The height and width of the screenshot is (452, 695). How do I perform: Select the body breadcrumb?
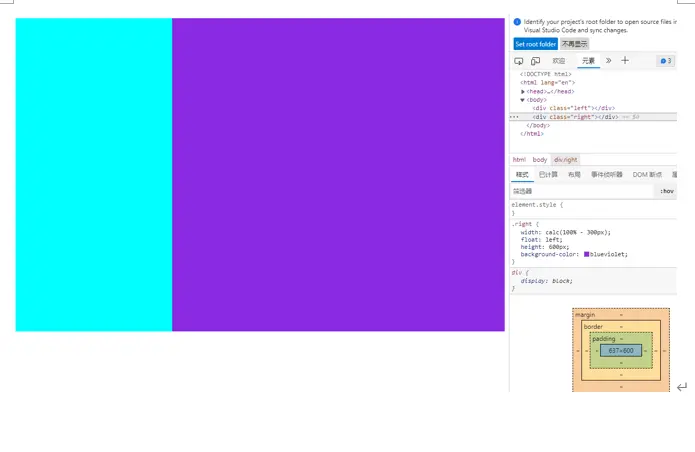(540, 160)
